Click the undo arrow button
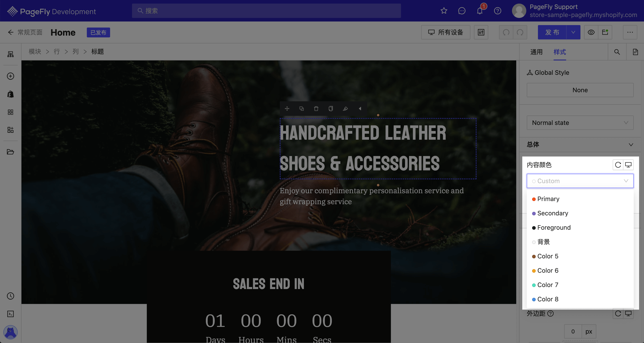Screen dimensions: 644x343 coord(506,32)
